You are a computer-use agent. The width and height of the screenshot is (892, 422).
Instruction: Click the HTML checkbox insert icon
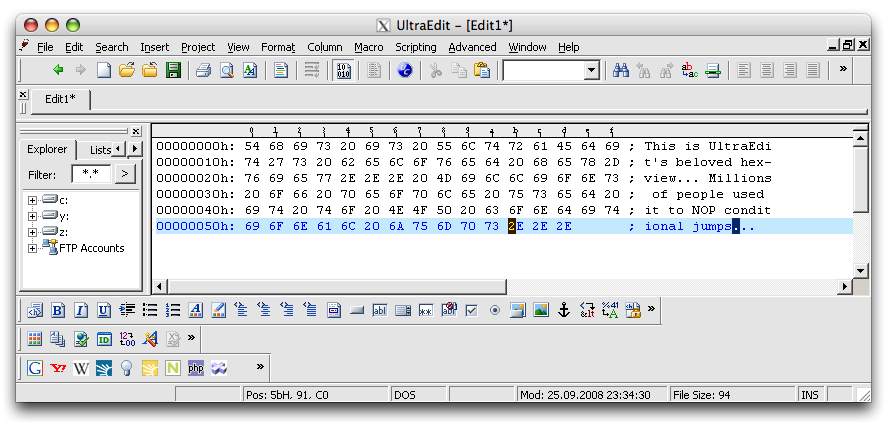[471, 311]
